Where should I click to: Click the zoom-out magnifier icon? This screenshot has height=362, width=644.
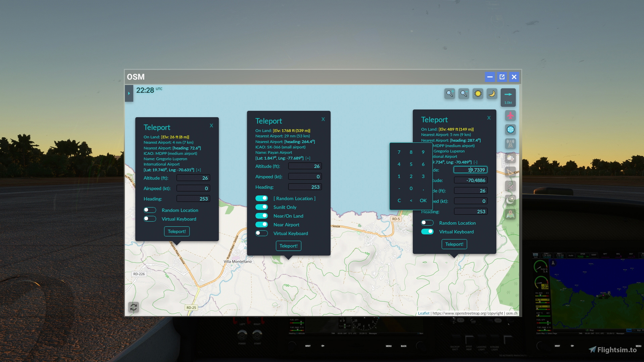[x=464, y=94]
